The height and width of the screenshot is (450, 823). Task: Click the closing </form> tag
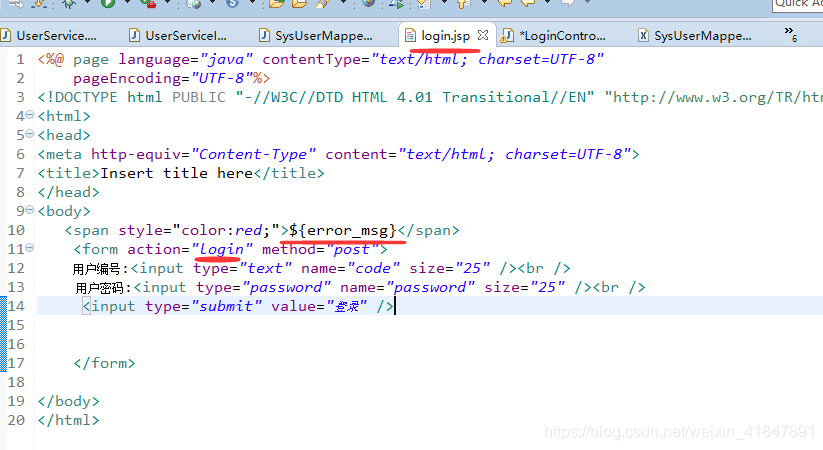[x=104, y=363]
